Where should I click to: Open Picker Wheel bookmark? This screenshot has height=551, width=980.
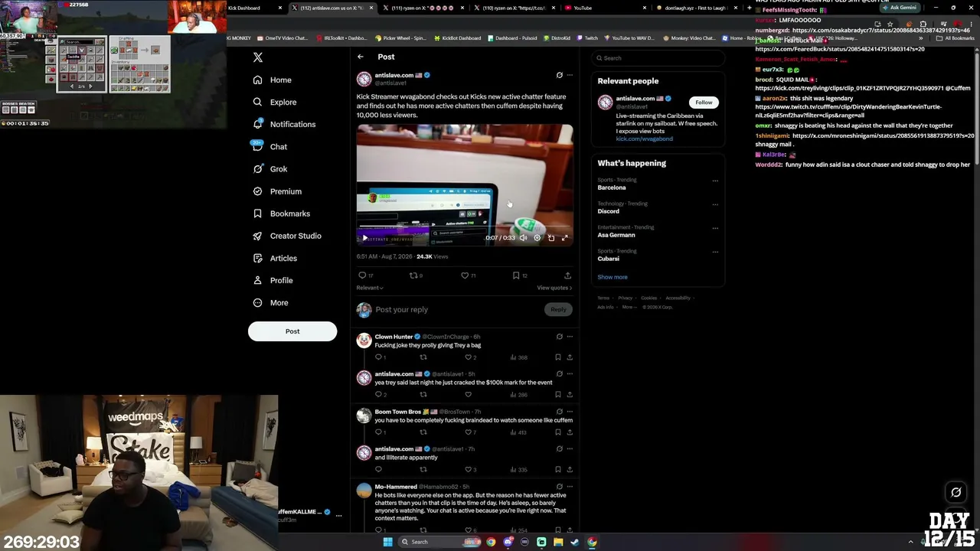point(400,38)
